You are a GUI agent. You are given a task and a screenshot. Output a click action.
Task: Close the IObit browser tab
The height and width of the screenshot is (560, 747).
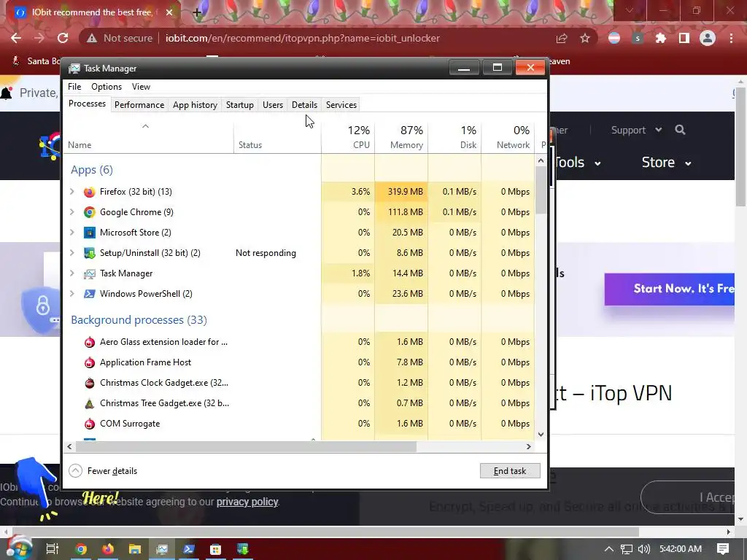click(169, 12)
